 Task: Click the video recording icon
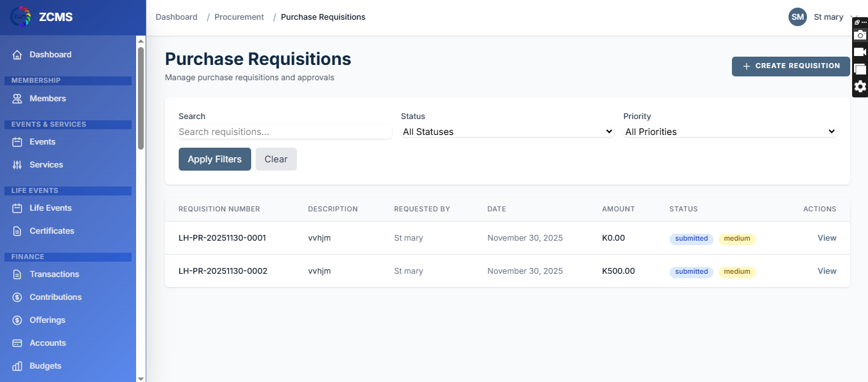860,52
